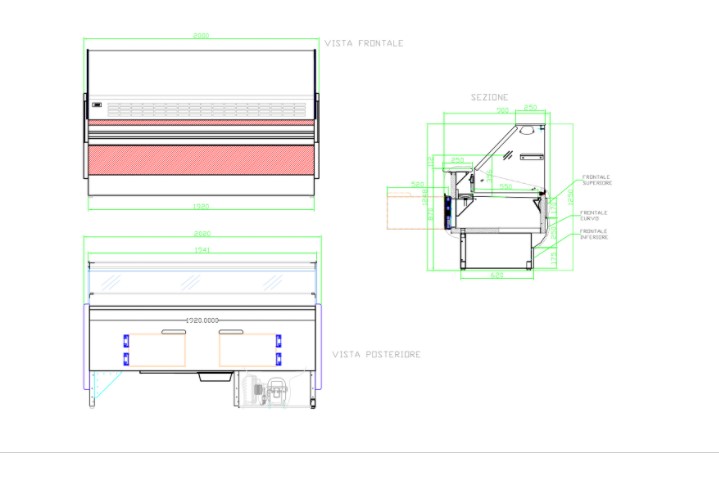The width and height of the screenshot is (719, 480).
Task: Click the 'FRONTALE SUPERIORE' annotation
Action: tap(597, 180)
